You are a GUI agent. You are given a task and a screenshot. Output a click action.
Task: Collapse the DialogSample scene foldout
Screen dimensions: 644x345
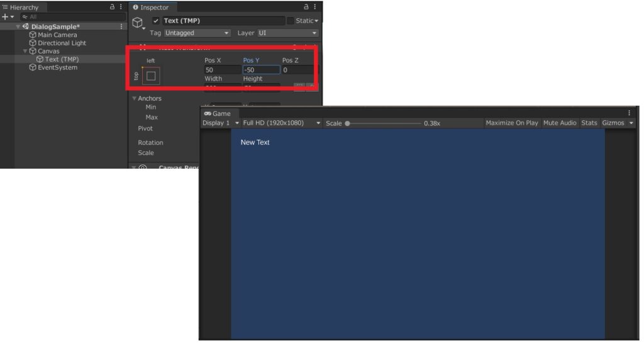(18, 26)
